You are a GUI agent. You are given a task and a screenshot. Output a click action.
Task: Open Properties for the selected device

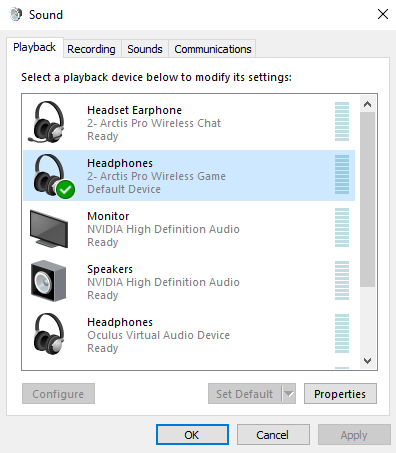[340, 394]
